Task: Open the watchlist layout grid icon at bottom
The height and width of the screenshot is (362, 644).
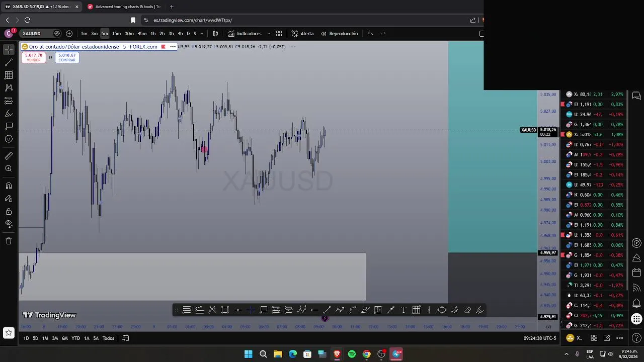Action: [x=594, y=338]
